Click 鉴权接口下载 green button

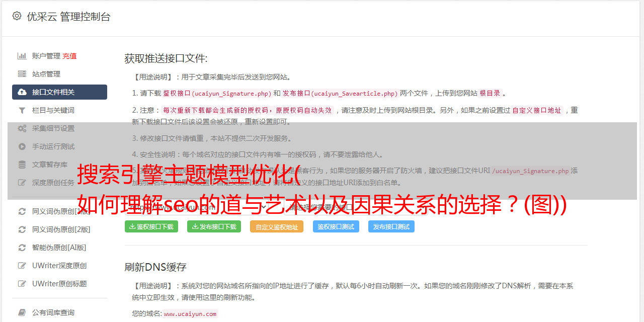(x=151, y=226)
